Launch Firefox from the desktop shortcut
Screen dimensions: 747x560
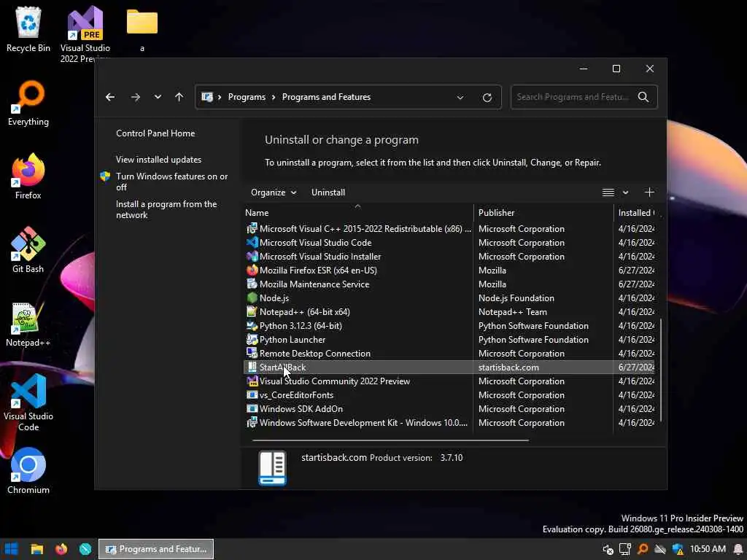tap(28, 176)
